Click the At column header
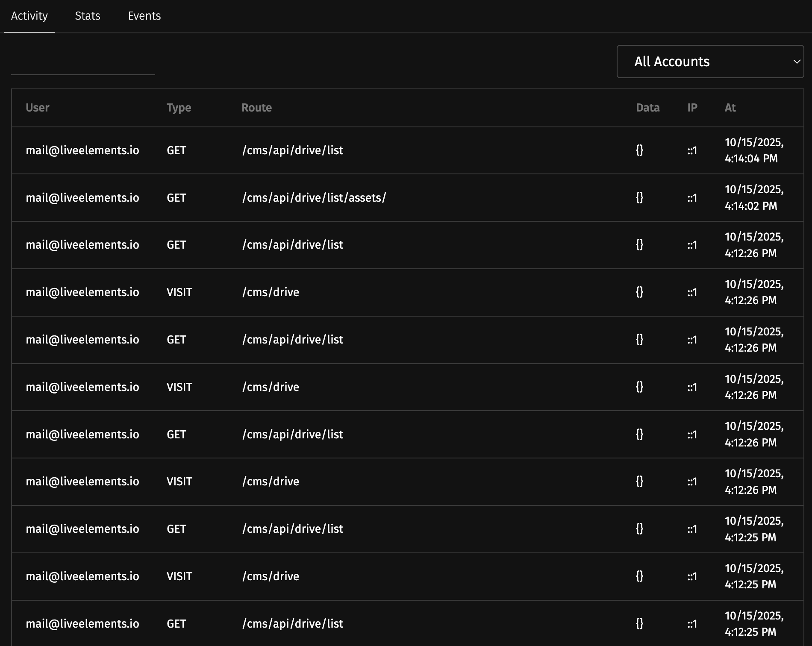This screenshot has height=646, width=812. coord(730,108)
